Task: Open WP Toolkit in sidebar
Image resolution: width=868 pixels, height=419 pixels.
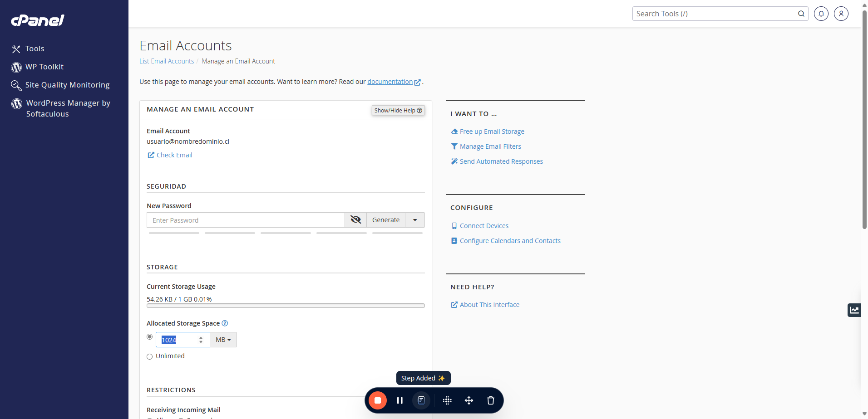Action: pyautogui.click(x=44, y=67)
